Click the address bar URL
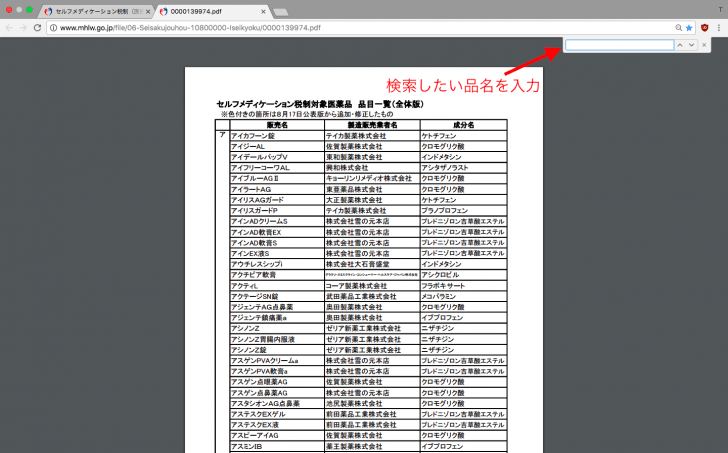Image resolution: width=728 pixels, height=453 pixels. 190,28
